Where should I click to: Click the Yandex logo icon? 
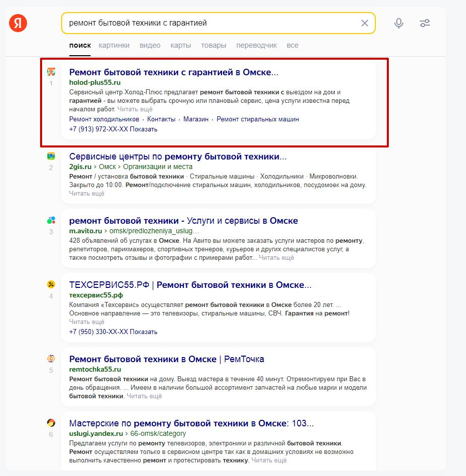click(18, 23)
